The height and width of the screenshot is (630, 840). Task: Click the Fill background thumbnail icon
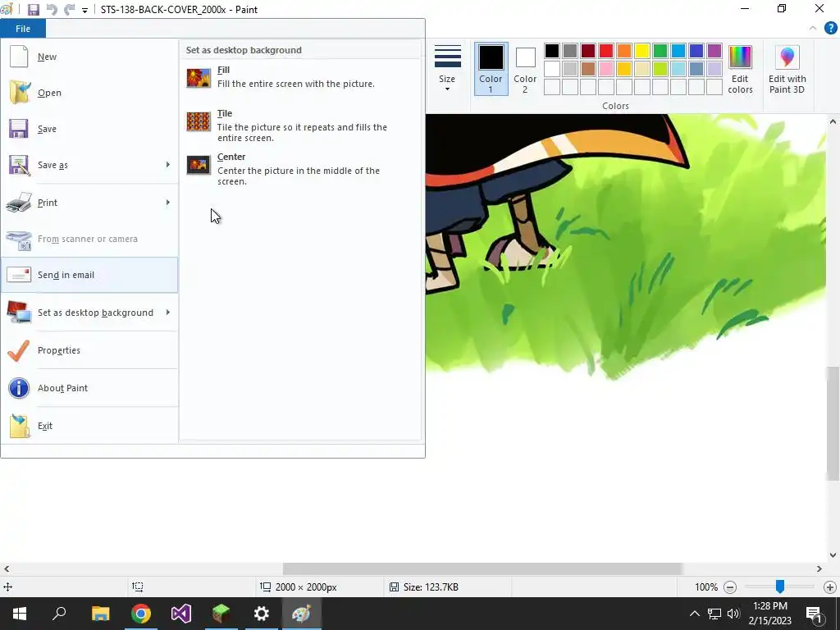tap(199, 78)
